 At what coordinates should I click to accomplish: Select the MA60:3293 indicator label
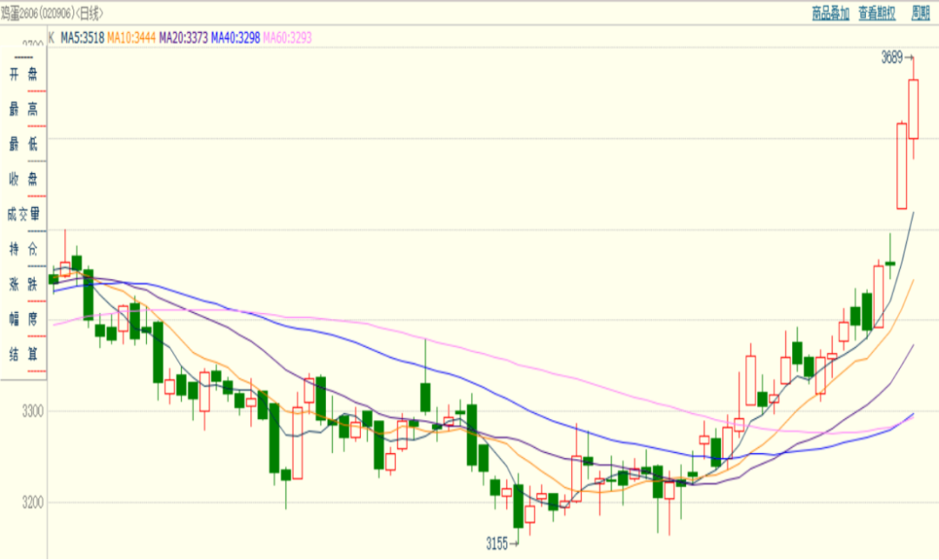288,37
